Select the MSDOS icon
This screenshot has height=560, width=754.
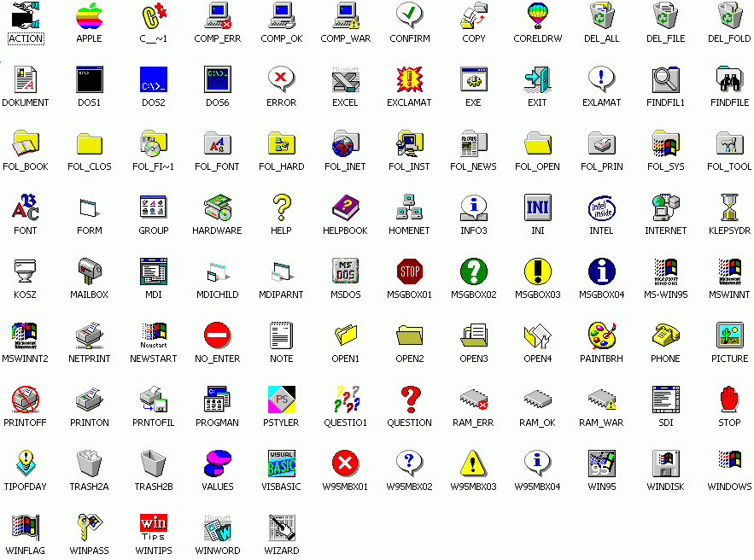click(x=345, y=271)
